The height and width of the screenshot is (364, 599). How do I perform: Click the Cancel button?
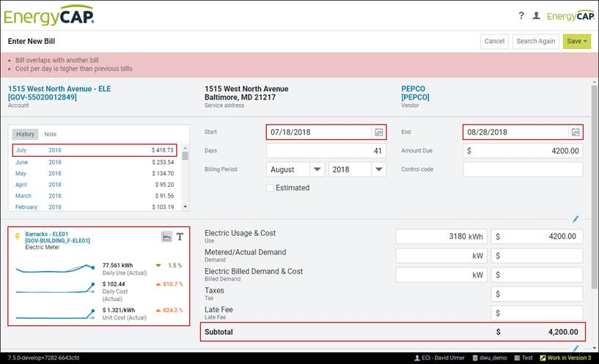coord(494,41)
